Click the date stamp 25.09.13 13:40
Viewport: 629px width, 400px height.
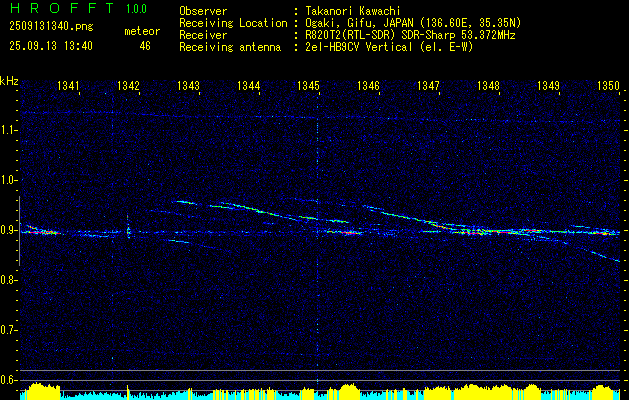pyautogui.click(x=51, y=46)
